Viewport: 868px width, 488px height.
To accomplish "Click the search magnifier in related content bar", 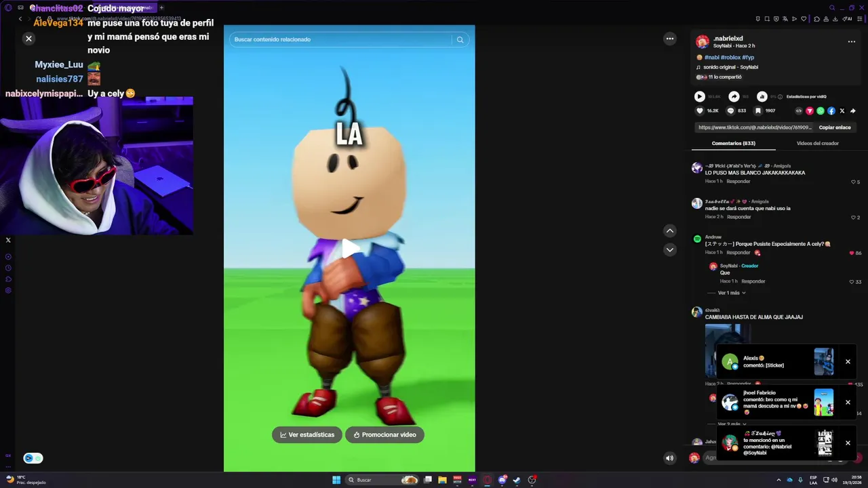I will [460, 39].
